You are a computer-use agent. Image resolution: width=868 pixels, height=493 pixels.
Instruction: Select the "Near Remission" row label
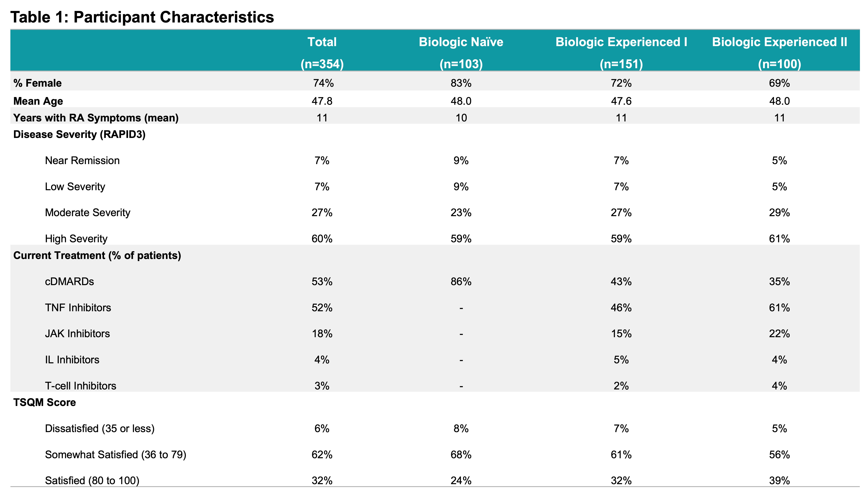coord(82,160)
